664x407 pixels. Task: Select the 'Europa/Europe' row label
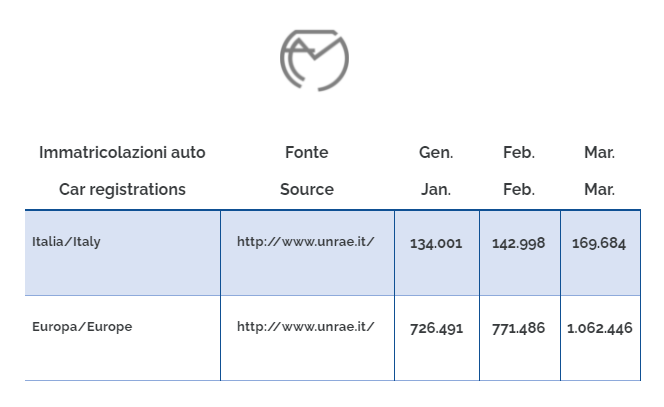(x=82, y=327)
